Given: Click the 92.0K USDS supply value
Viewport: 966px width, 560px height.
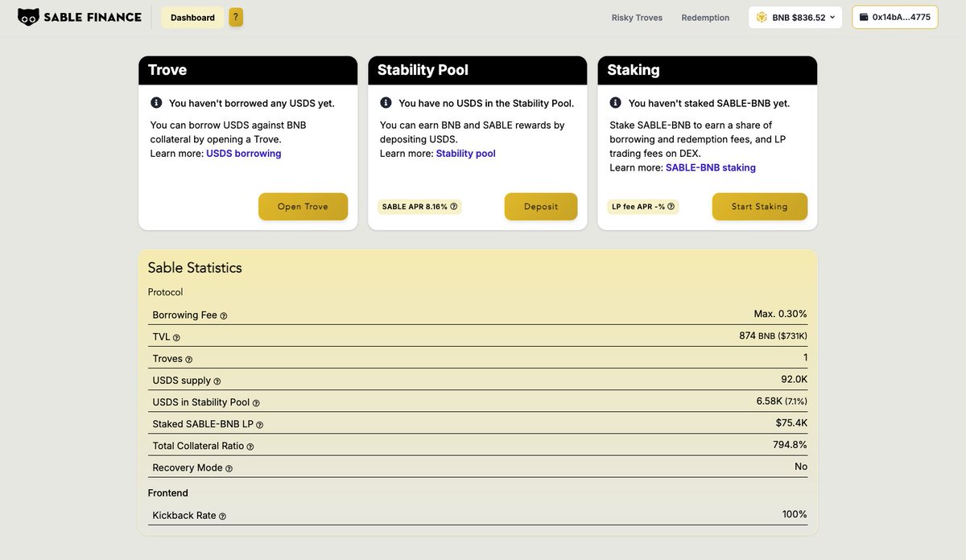Looking at the screenshot, I should 794,379.
